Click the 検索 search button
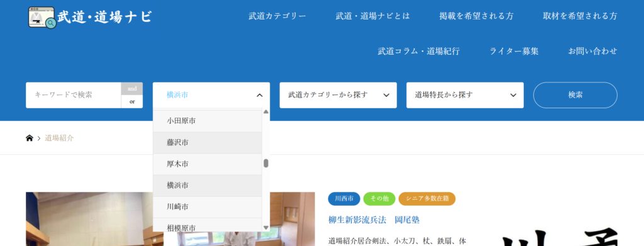644x246 pixels. (x=575, y=95)
